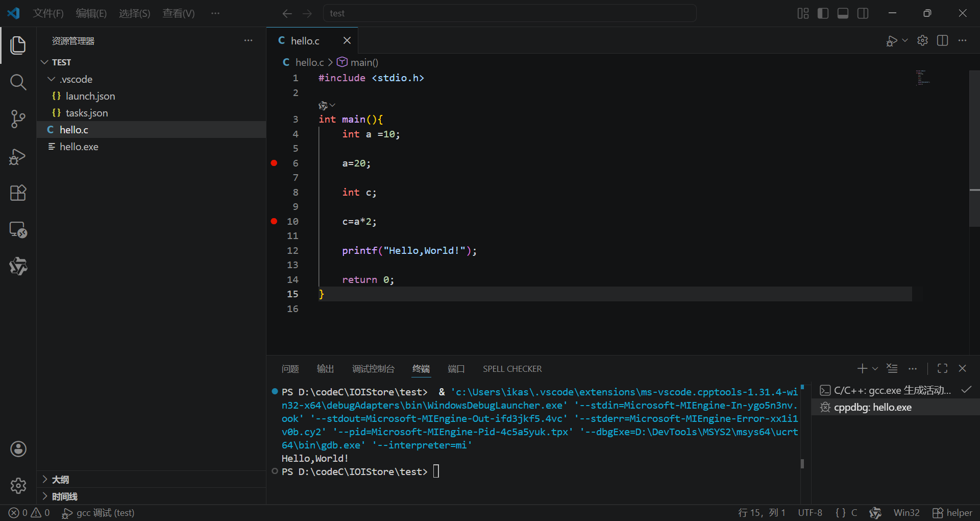Switch to the Ports (端口) tab
The image size is (980, 521).
[456, 369]
